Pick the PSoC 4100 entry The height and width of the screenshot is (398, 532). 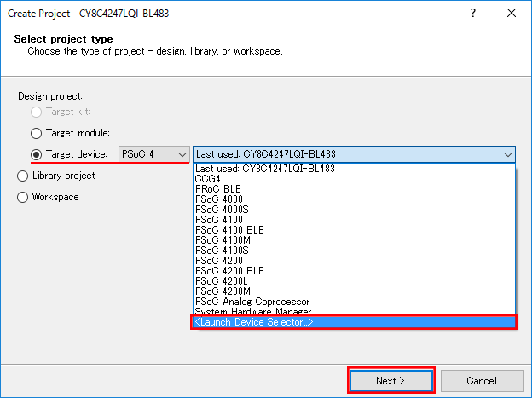tap(354, 220)
